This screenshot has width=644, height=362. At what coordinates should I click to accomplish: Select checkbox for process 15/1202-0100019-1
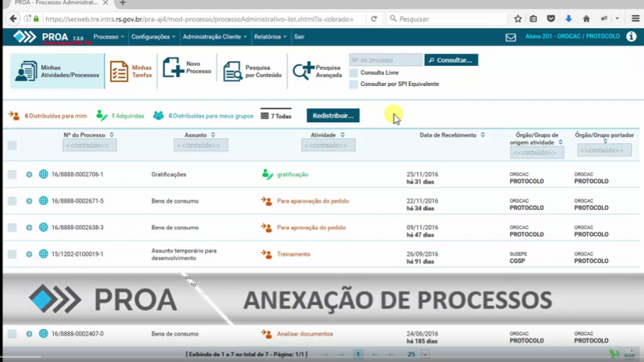[12, 254]
